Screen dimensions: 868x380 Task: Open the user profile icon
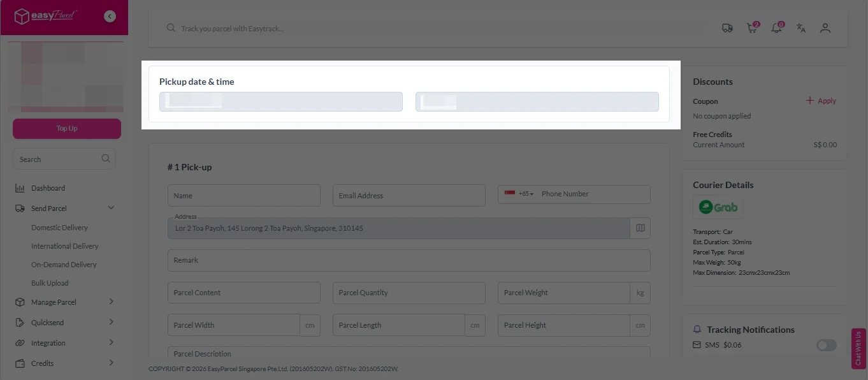click(x=825, y=28)
